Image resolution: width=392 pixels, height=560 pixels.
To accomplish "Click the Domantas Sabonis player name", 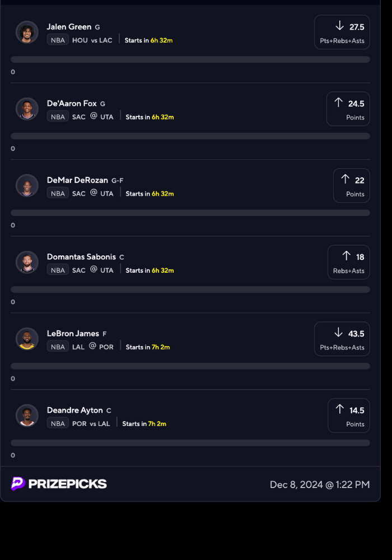I will point(81,257).
